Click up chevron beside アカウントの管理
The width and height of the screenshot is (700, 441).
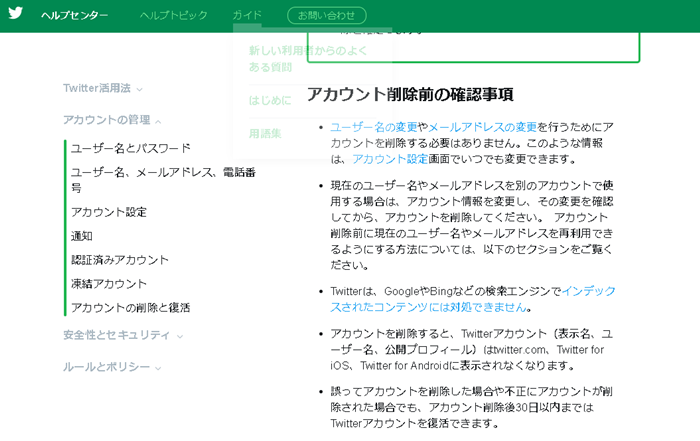[x=158, y=121]
